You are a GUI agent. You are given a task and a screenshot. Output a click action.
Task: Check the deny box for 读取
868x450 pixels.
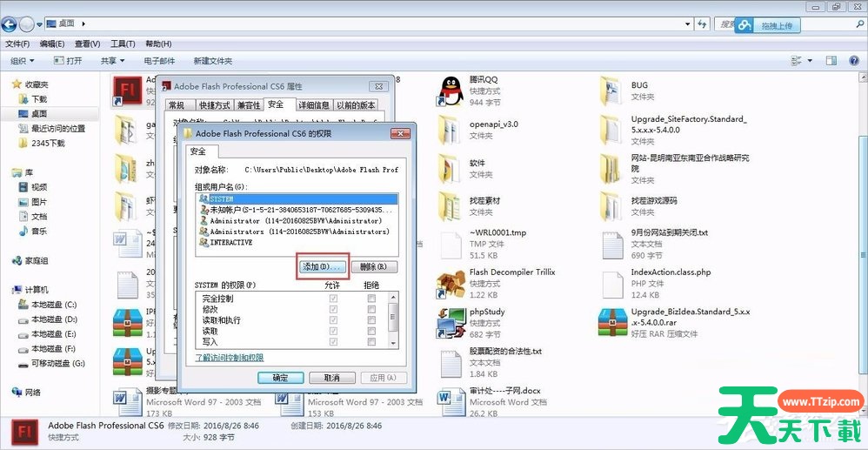pos(371,331)
